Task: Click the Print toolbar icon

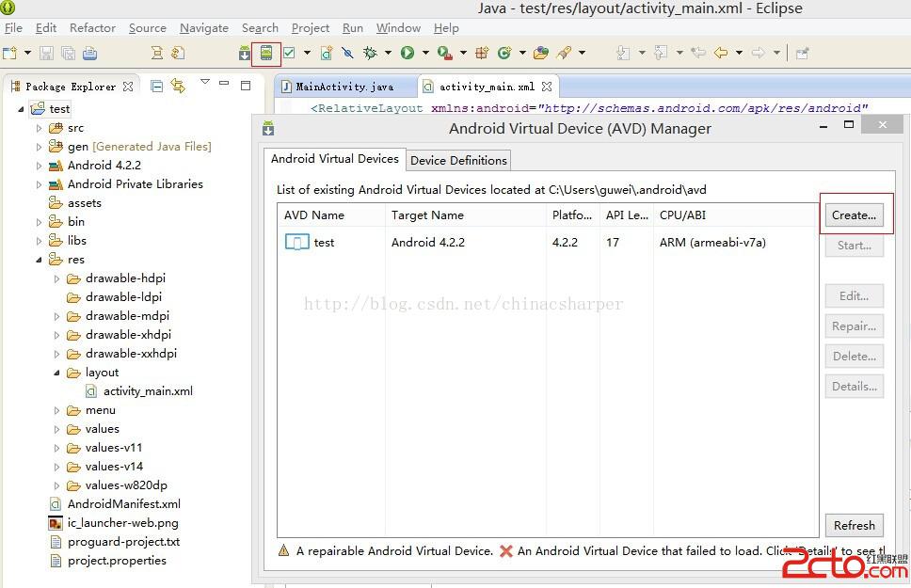Action: click(89, 53)
